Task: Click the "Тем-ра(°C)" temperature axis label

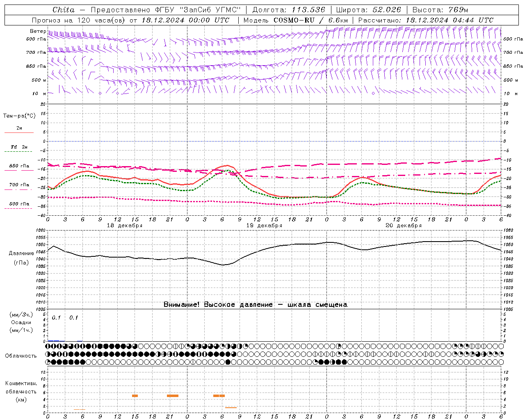Action: [19, 116]
